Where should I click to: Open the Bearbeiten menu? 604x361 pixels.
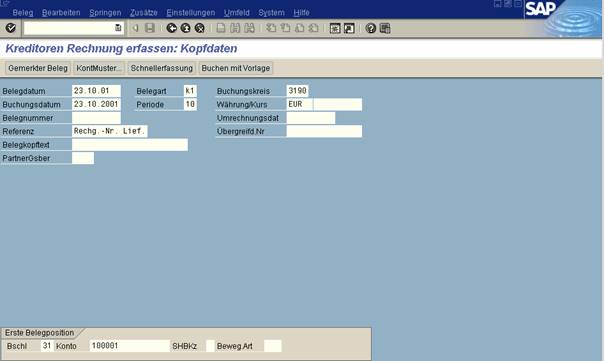[x=61, y=12]
